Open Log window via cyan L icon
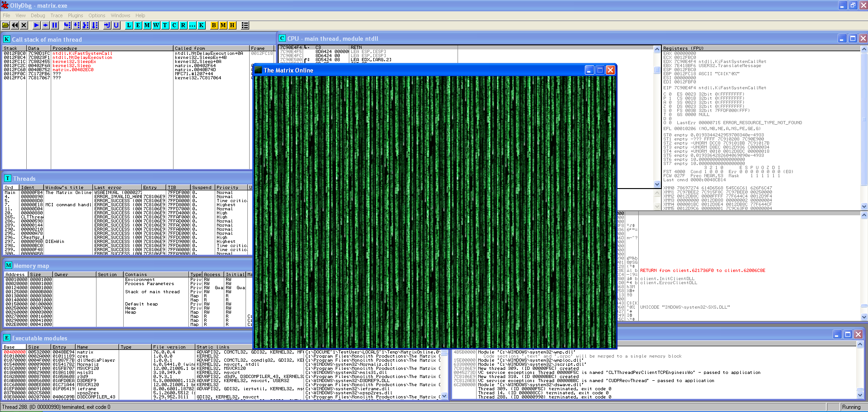 129,25
